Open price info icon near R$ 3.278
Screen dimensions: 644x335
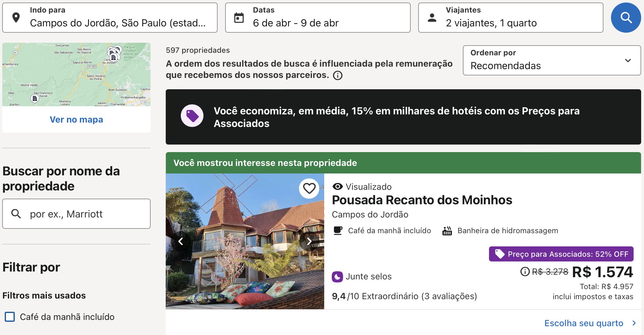(x=525, y=272)
